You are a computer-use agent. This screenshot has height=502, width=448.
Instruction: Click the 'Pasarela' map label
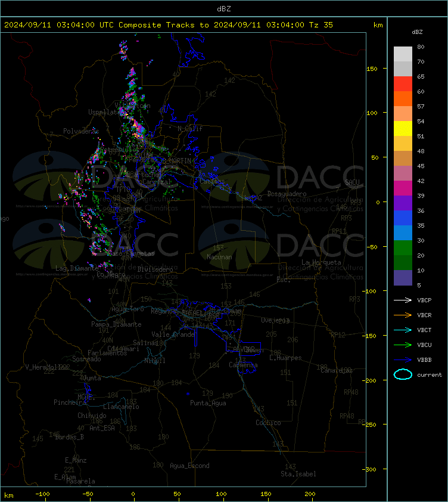pyautogui.click(x=80, y=481)
